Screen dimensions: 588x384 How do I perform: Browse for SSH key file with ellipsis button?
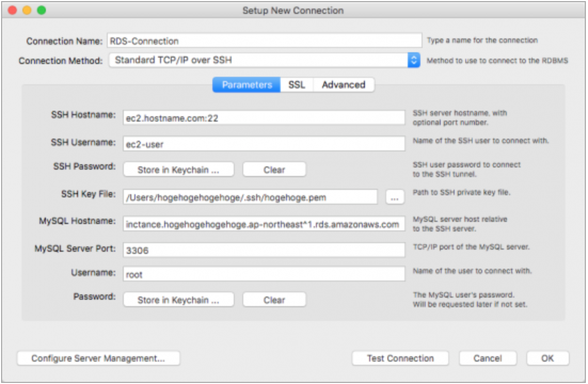click(x=395, y=198)
